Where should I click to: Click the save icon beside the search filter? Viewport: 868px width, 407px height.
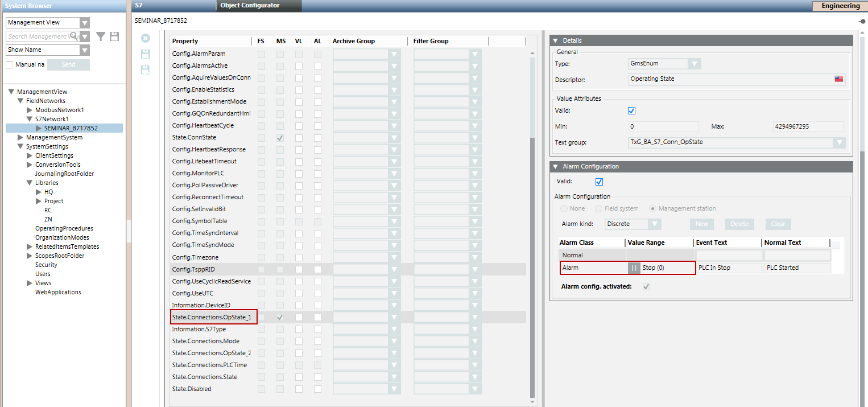click(x=114, y=36)
